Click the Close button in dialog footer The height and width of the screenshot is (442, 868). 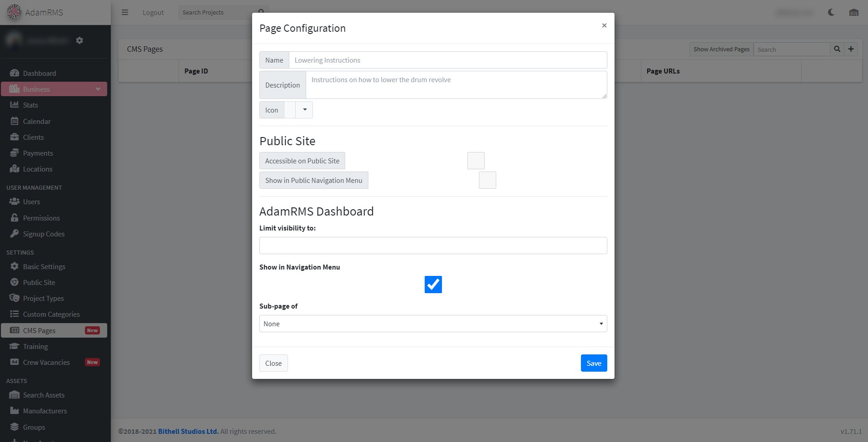coord(273,363)
